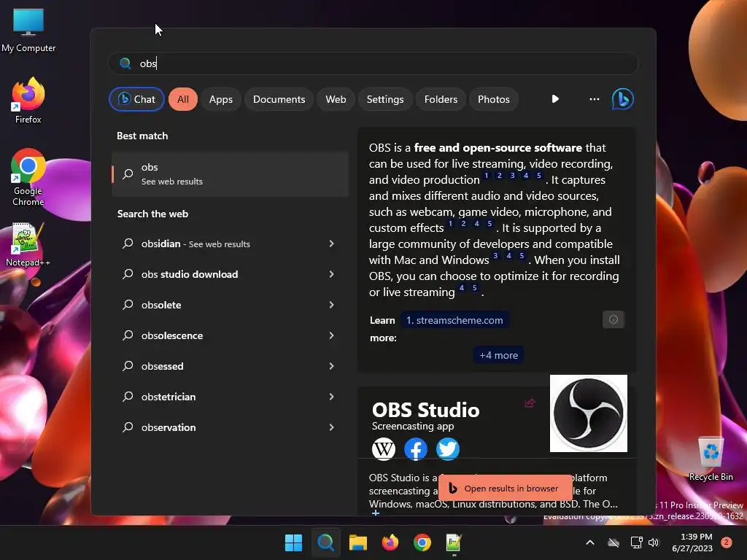Select the obsolescence suggestion
Image resolution: width=747 pixels, height=560 pixels.
231,335
